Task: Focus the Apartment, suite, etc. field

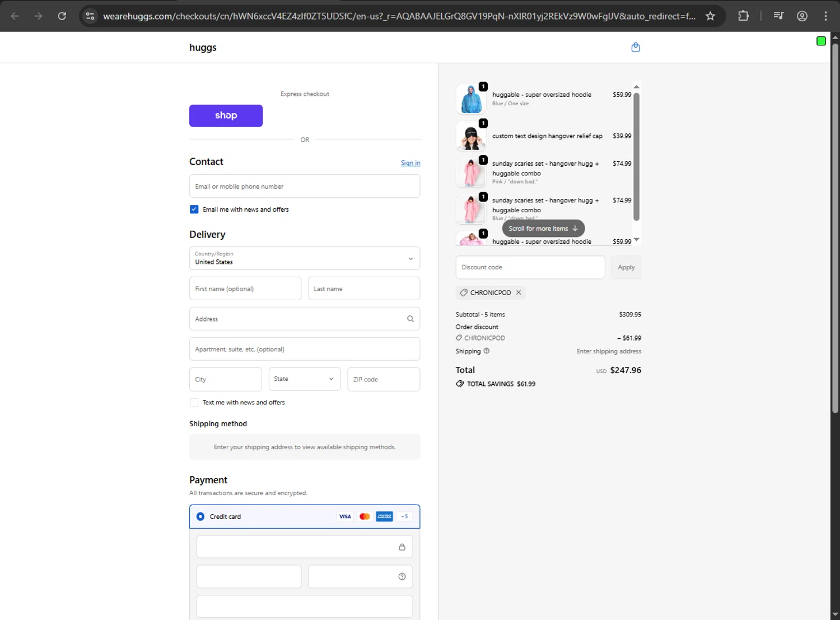Action: (x=305, y=349)
